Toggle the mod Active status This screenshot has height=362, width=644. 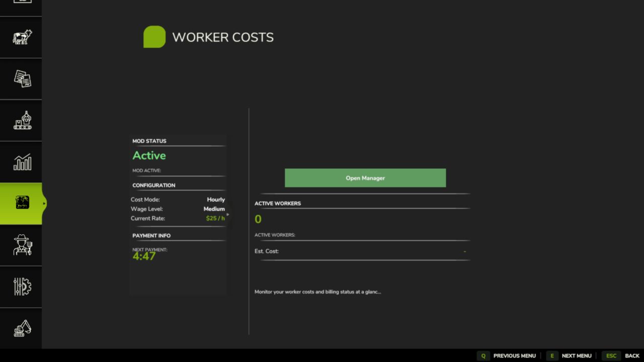tap(149, 155)
